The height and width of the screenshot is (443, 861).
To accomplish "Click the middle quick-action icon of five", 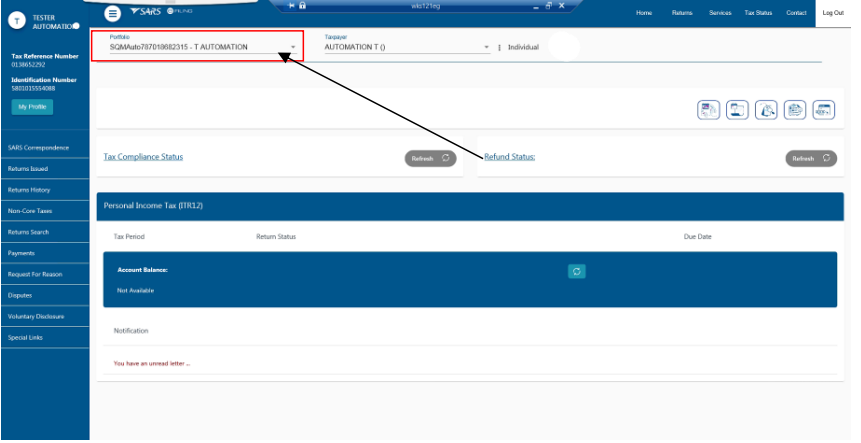I will 766,111.
